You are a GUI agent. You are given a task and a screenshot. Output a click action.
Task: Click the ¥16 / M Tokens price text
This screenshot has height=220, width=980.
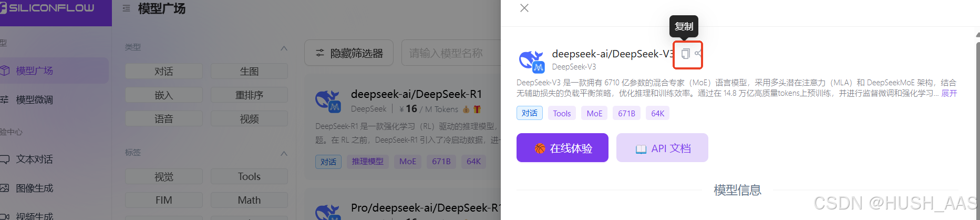pyautogui.click(x=429, y=109)
